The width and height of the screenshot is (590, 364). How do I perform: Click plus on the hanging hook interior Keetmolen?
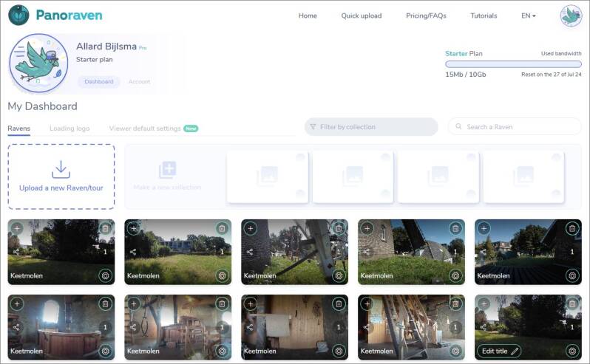click(134, 303)
